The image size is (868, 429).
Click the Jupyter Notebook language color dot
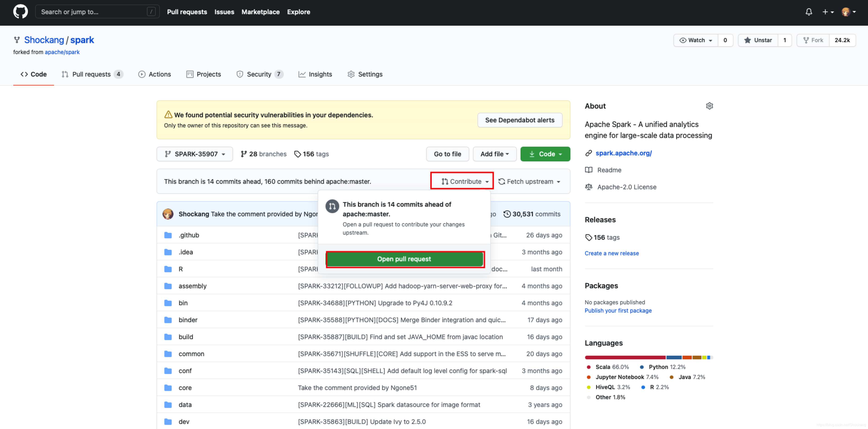[589, 377]
